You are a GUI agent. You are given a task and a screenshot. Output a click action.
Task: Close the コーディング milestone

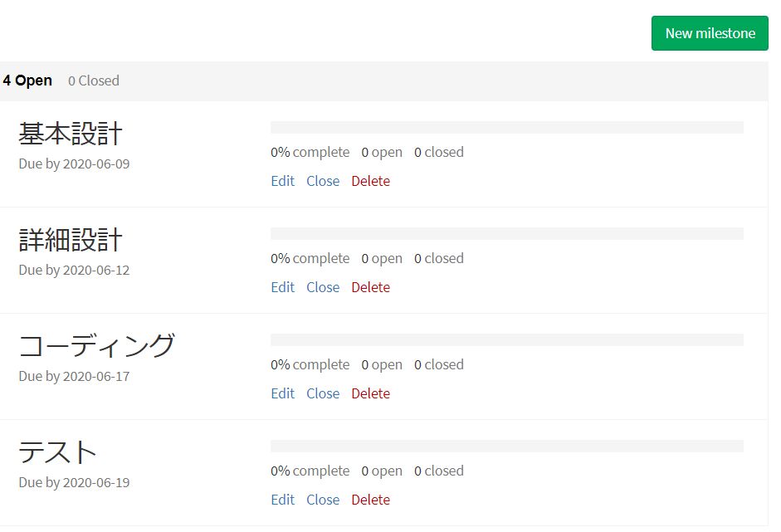tap(323, 393)
